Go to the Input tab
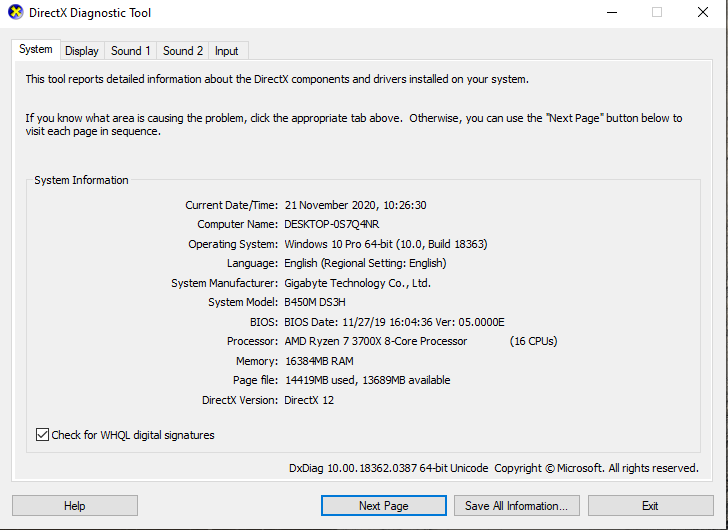Screen dimensions: 728x530 [227, 51]
